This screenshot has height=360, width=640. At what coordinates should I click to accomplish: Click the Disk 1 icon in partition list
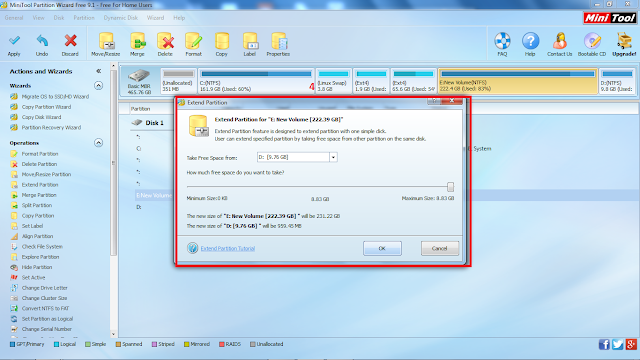[137, 122]
